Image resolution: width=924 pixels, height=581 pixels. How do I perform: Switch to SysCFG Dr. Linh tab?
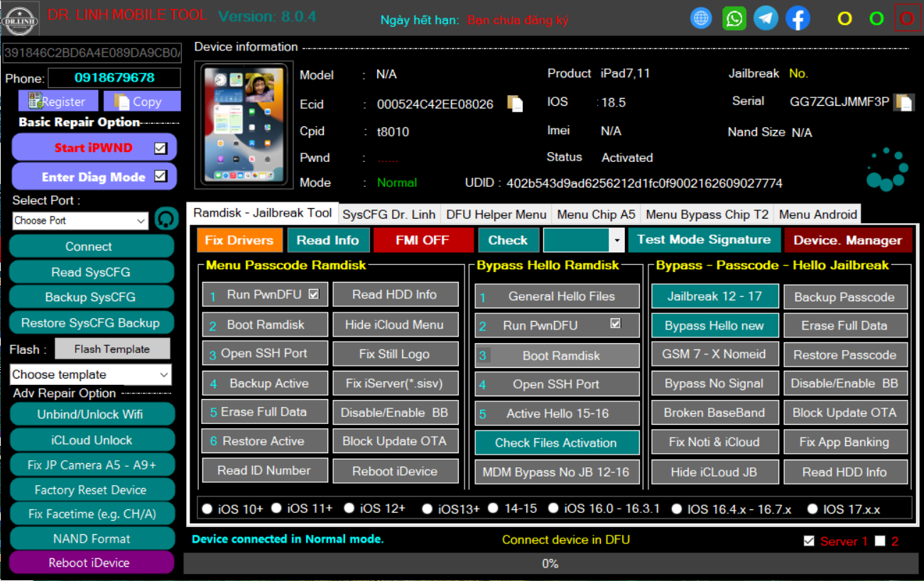click(x=388, y=215)
